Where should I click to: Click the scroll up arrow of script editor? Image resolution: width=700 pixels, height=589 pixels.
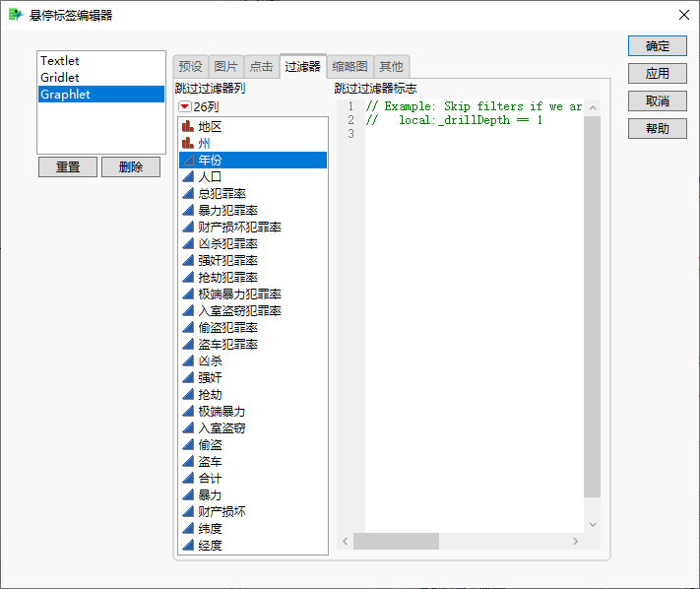coord(593,107)
